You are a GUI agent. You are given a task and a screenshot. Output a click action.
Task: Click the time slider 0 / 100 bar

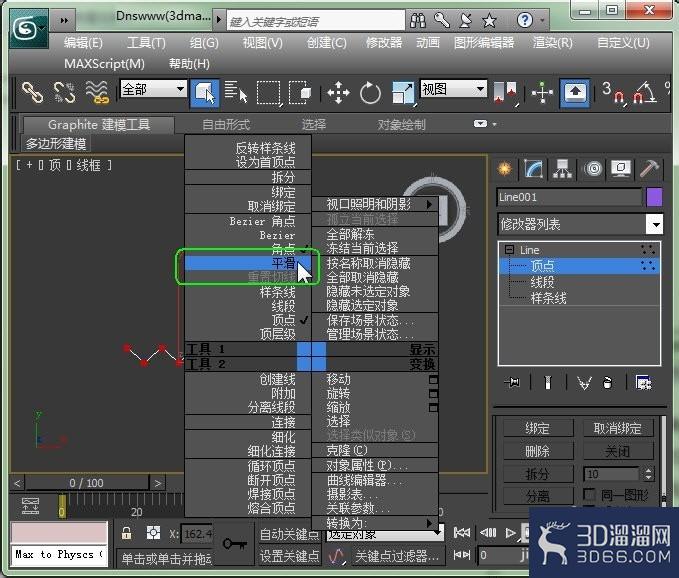click(x=87, y=483)
